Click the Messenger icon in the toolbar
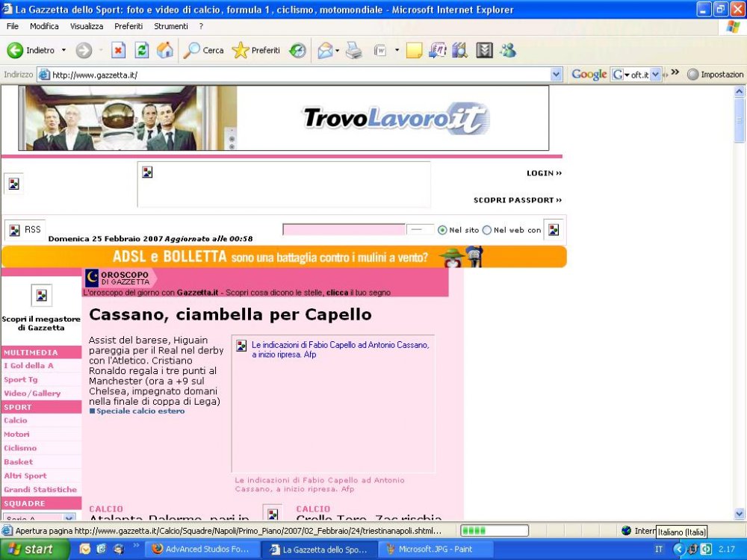 pos(510,50)
